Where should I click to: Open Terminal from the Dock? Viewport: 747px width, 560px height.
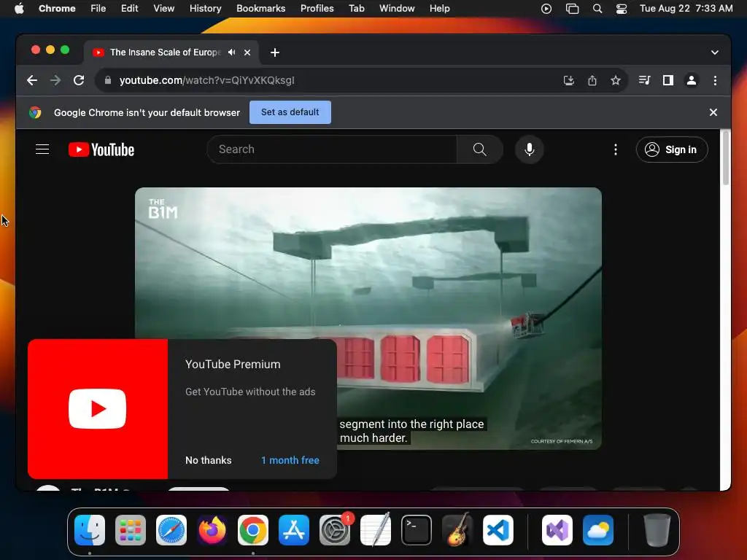click(x=417, y=530)
